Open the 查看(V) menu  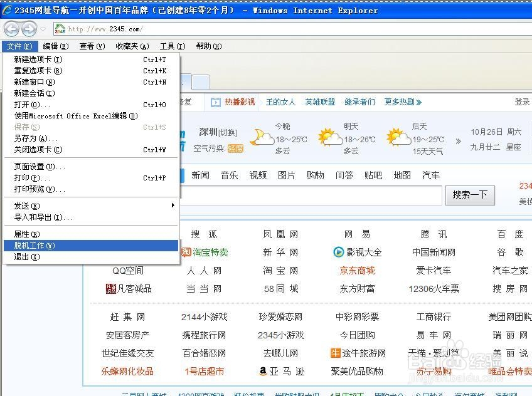92,46
